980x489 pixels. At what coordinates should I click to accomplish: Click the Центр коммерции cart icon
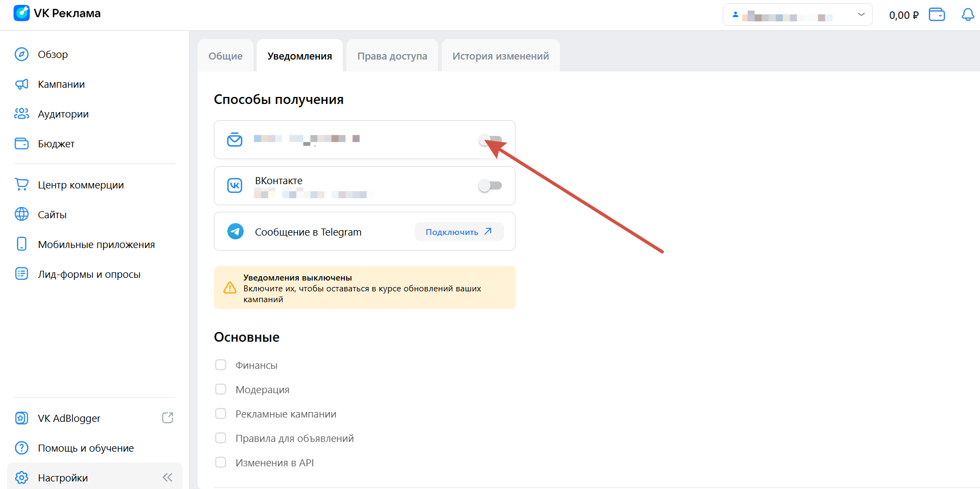pyautogui.click(x=22, y=185)
